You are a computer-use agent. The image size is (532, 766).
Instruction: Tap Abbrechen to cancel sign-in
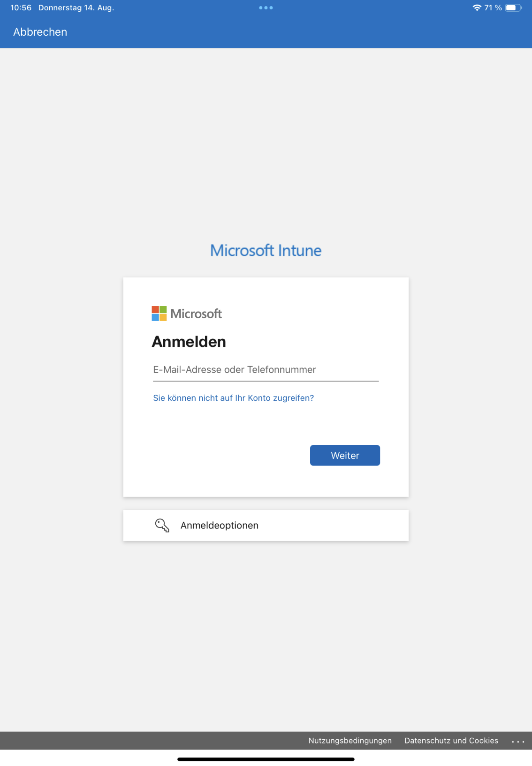40,32
